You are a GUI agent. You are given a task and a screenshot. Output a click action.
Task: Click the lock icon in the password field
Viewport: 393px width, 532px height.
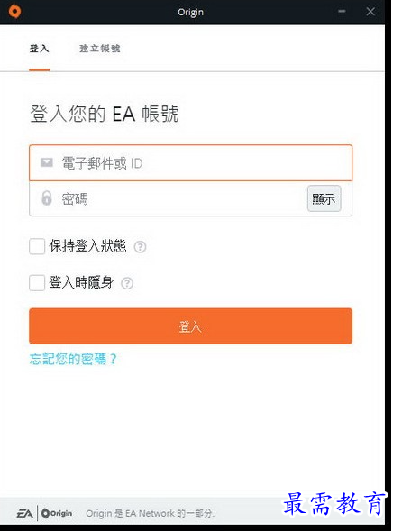[47, 198]
